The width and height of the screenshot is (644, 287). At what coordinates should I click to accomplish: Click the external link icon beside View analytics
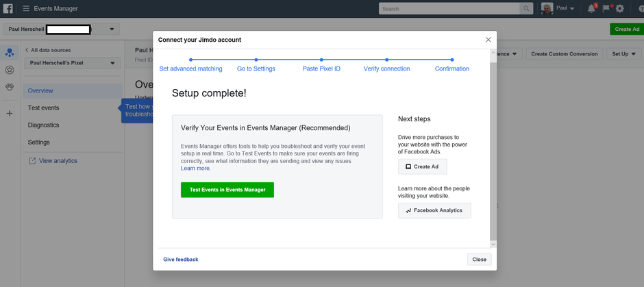pyautogui.click(x=32, y=161)
